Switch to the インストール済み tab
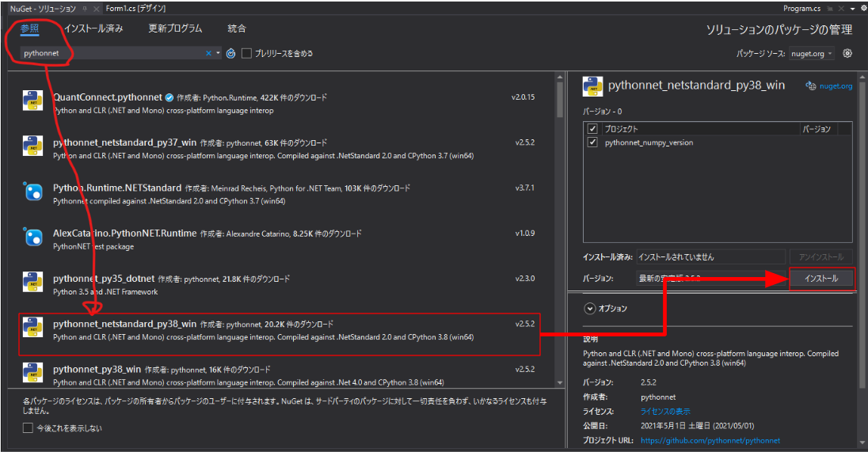Image resolution: width=868 pixels, height=452 pixels. pyautogui.click(x=93, y=28)
